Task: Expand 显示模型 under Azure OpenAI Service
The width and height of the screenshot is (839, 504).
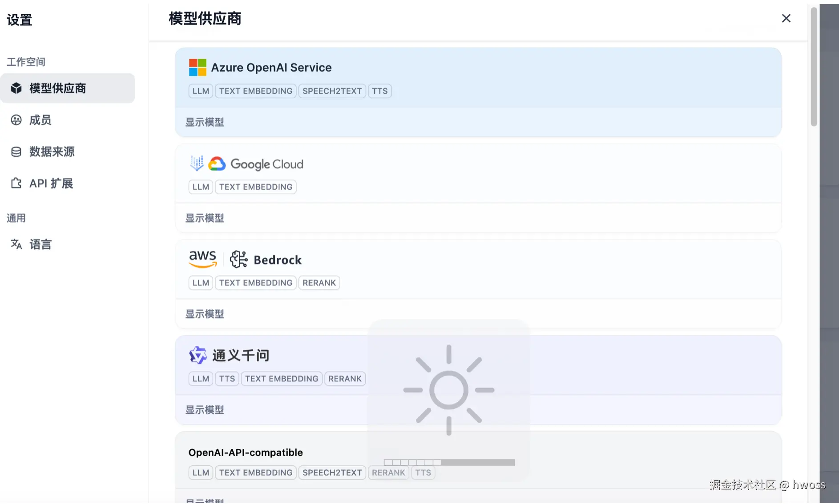Action: (x=205, y=122)
